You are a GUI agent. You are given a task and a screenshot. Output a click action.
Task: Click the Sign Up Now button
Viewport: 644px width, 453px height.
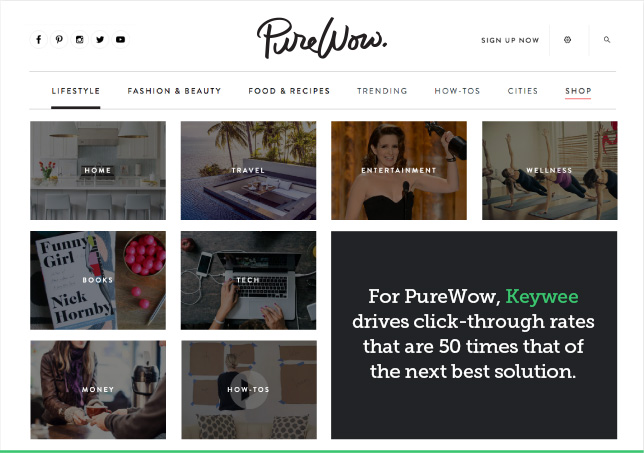click(510, 40)
